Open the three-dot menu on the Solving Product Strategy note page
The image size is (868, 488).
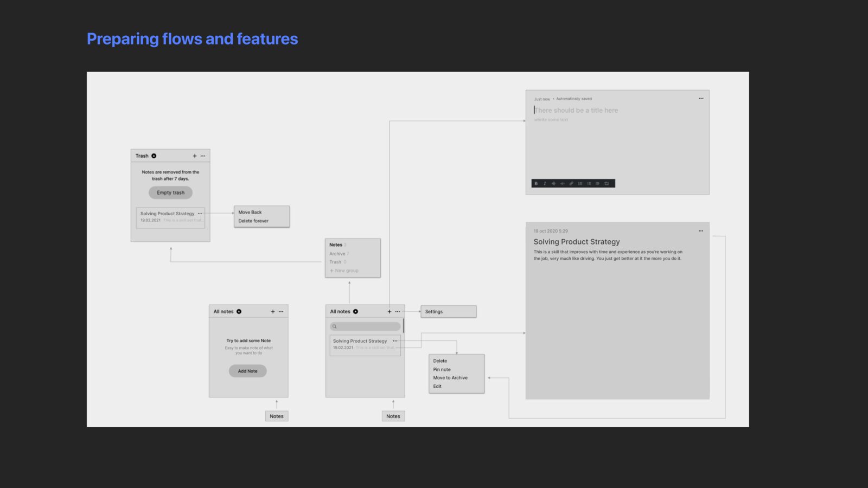701,231
